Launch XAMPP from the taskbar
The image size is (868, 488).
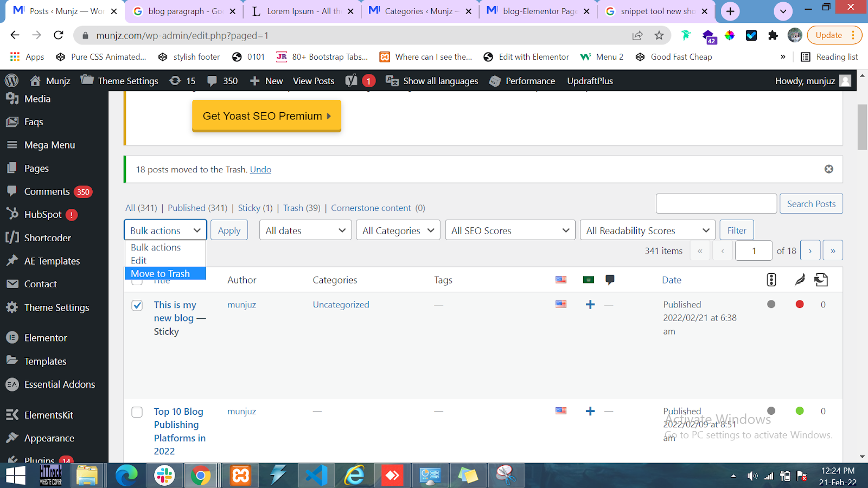pyautogui.click(x=241, y=476)
